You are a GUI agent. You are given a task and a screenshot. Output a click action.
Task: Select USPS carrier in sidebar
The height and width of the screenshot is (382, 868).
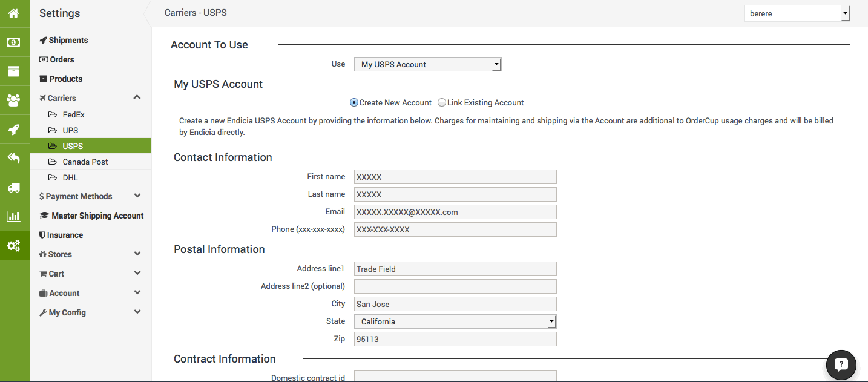click(x=91, y=146)
